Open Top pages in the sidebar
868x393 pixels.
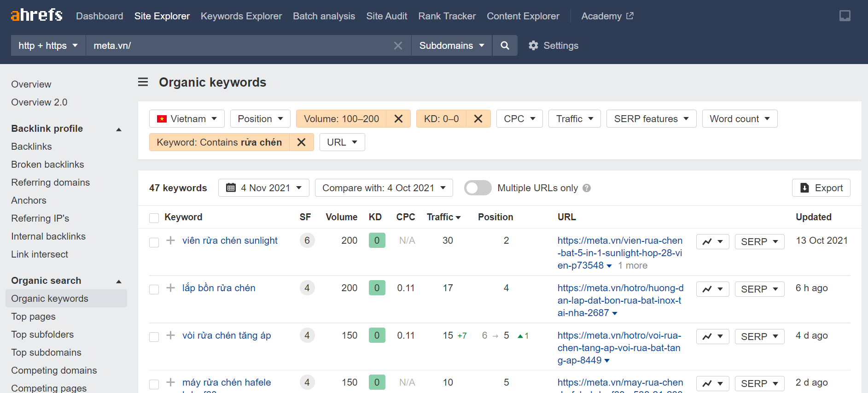coord(33,317)
